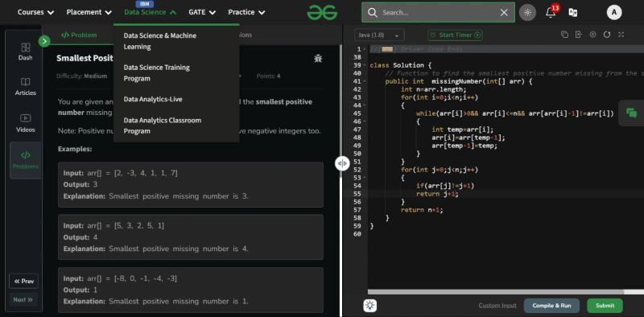644x317 pixels.
Task: Open the Dash sidebar item
Action: point(26,51)
